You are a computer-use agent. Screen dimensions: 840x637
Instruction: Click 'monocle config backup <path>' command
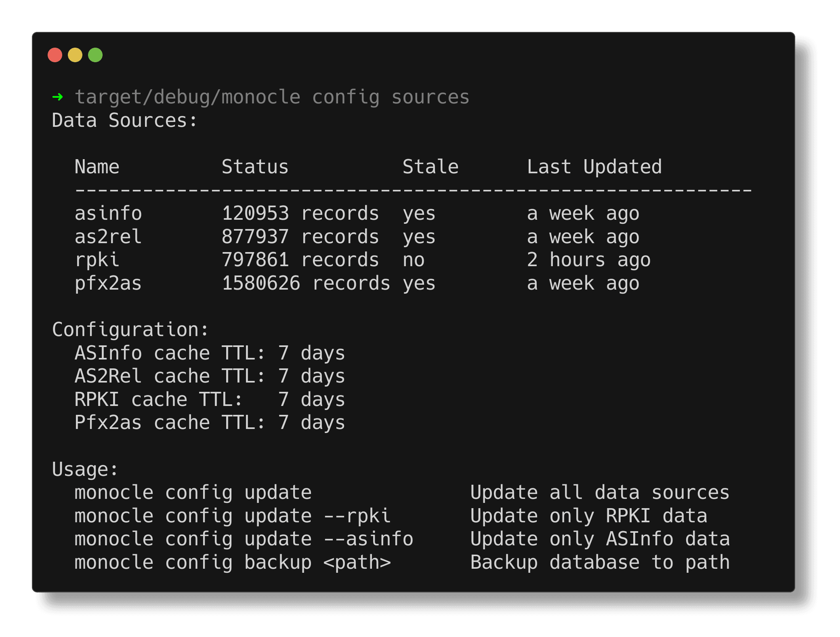pyautogui.click(x=232, y=563)
